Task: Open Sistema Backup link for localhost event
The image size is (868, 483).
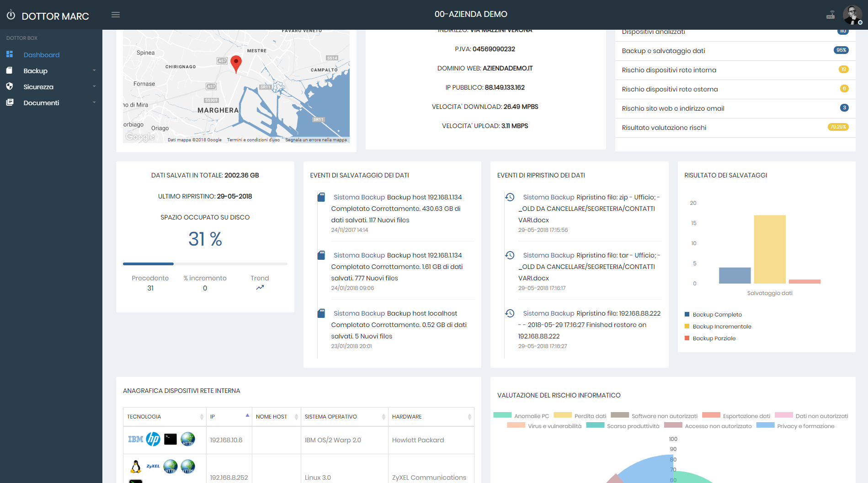Action: coord(359,313)
